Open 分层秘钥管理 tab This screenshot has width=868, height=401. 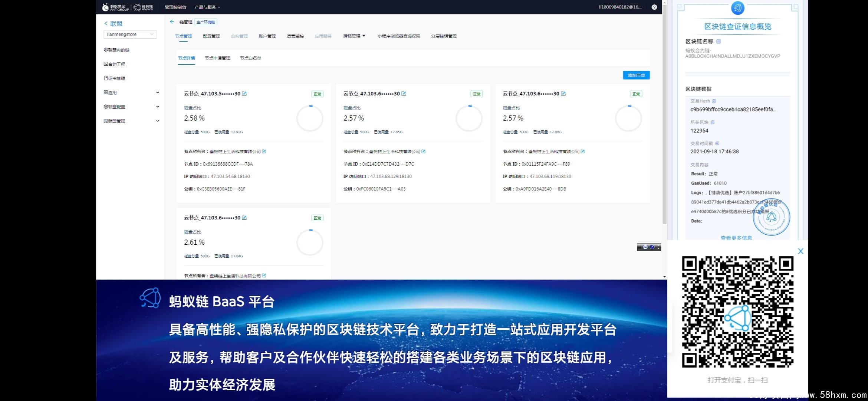[x=444, y=36]
